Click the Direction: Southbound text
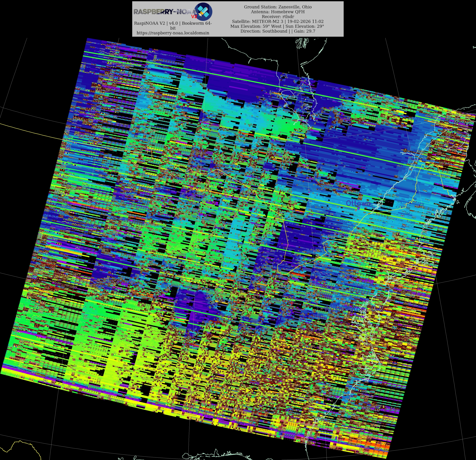This screenshot has height=460, width=476. click(x=264, y=31)
